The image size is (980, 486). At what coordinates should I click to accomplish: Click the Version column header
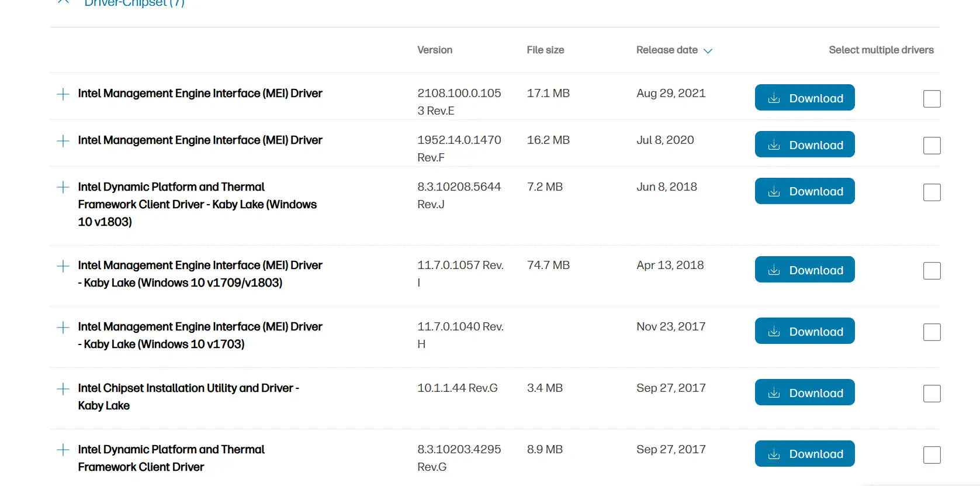(x=435, y=50)
